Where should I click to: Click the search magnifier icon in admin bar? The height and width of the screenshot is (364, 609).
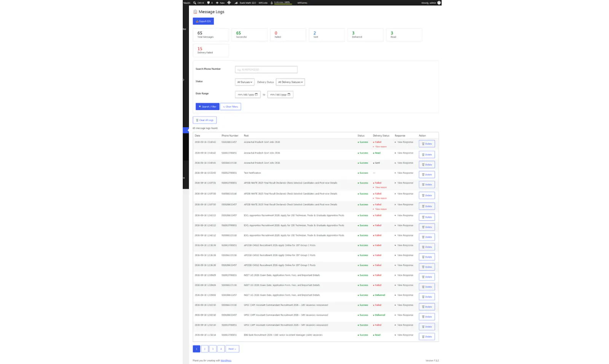point(194,3)
